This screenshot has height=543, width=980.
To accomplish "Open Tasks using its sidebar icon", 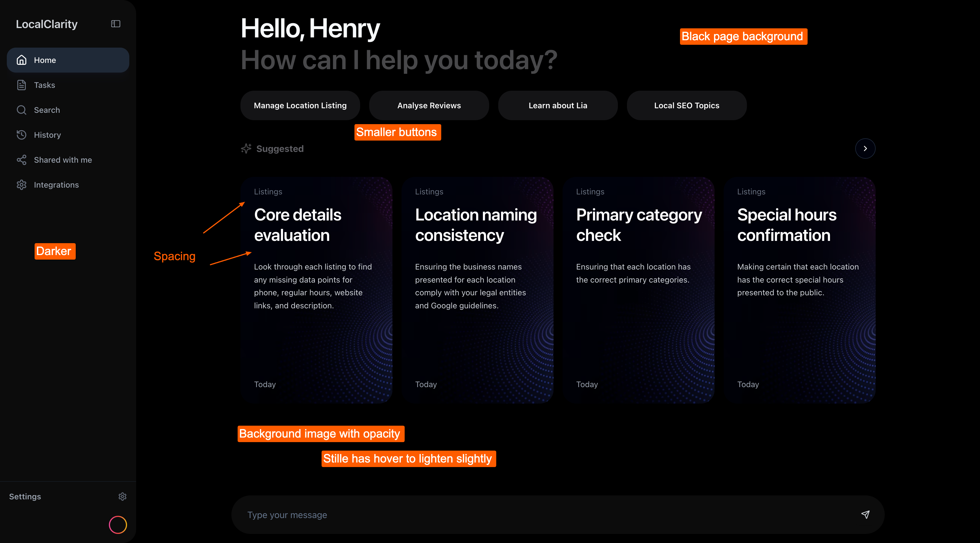I will [x=22, y=85].
